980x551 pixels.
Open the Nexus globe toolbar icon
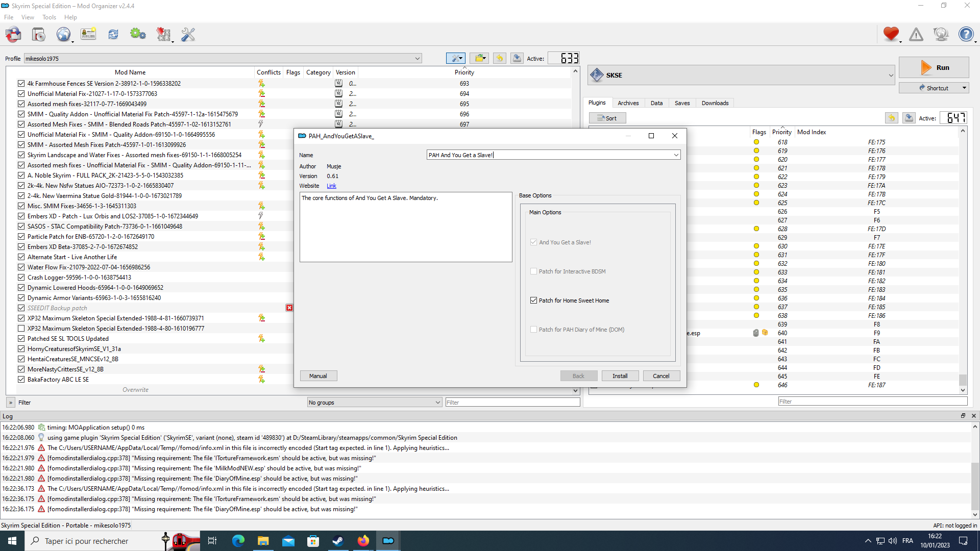pos(63,34)
